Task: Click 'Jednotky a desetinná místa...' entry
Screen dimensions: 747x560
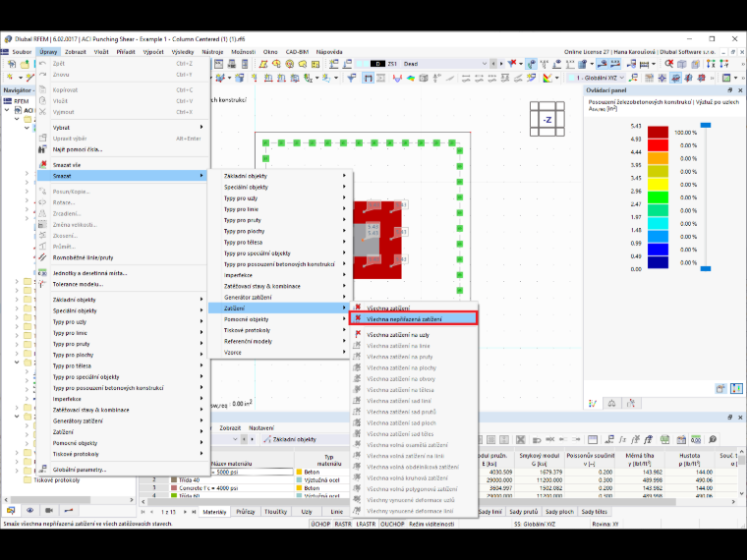Action: coord(123,273)
